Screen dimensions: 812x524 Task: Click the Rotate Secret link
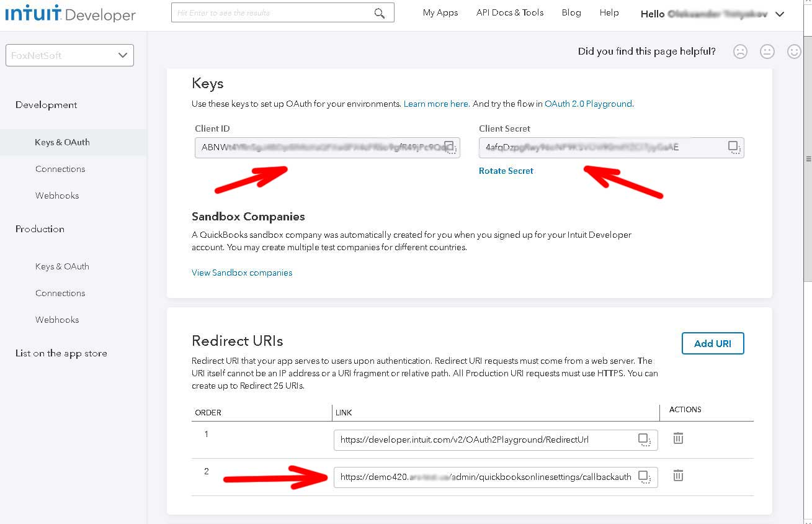click(x=506, y=171)
